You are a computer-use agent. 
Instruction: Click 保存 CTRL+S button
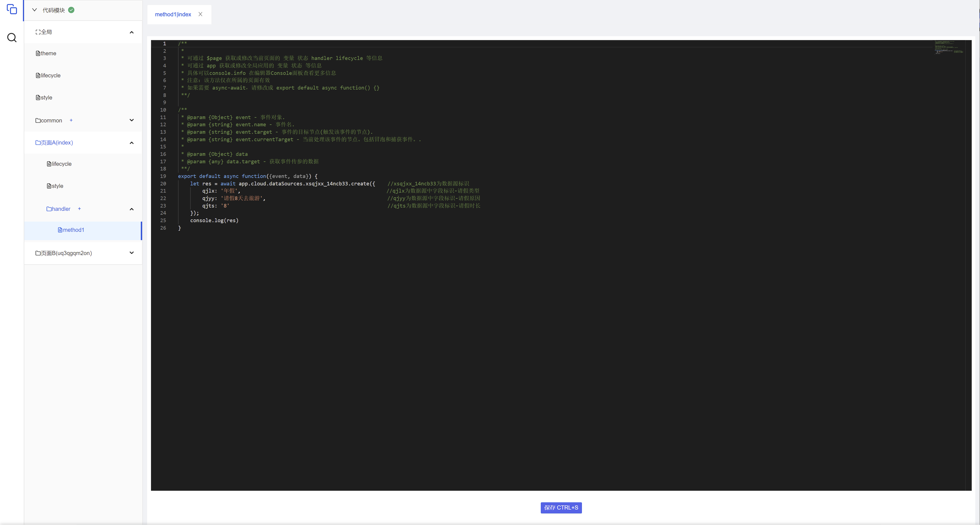[x=561, y=508]
